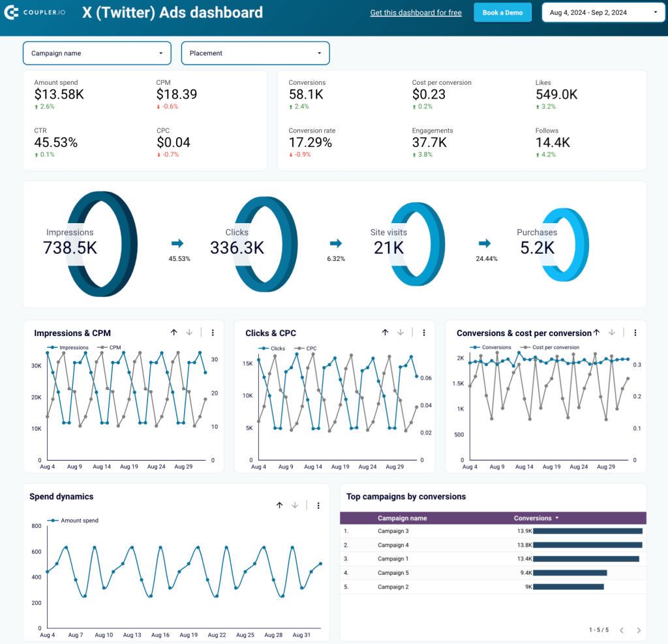Go to next page of top campaigns table
This screenshot has height=644, width=668.
[637, 630]
